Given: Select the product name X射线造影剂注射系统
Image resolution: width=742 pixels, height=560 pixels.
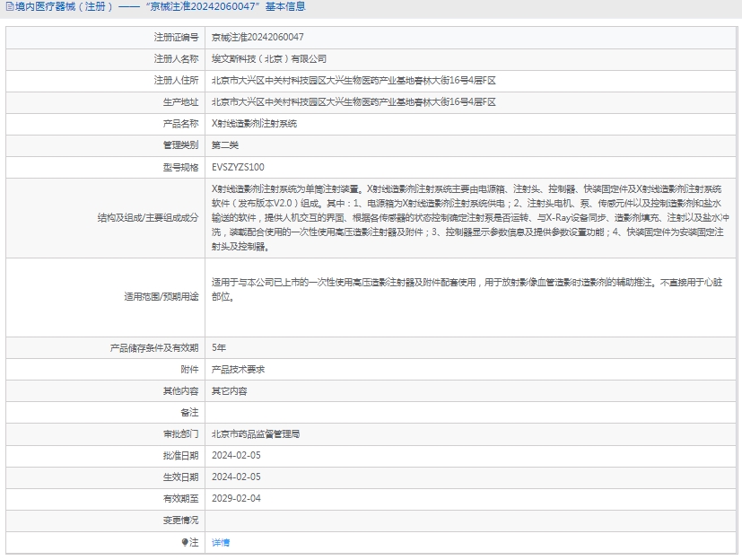Looking at the screenshot, I should [254, 123].
